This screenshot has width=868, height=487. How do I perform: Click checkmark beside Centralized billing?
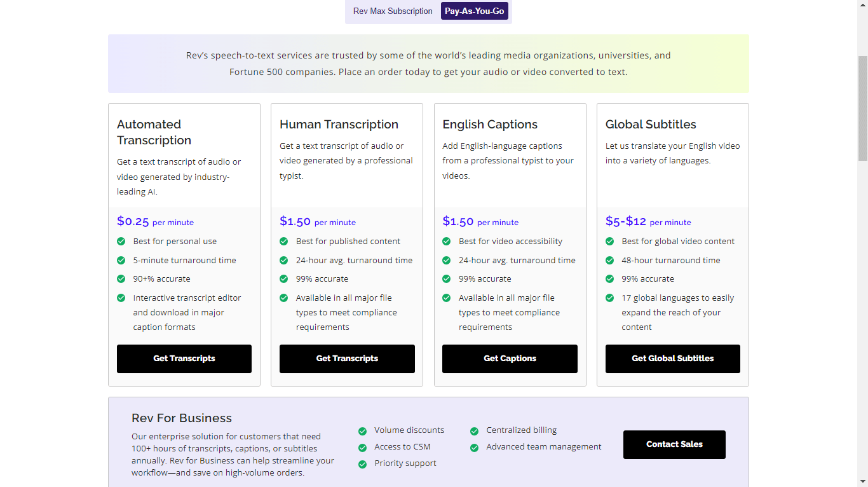[x=474, y=431]
